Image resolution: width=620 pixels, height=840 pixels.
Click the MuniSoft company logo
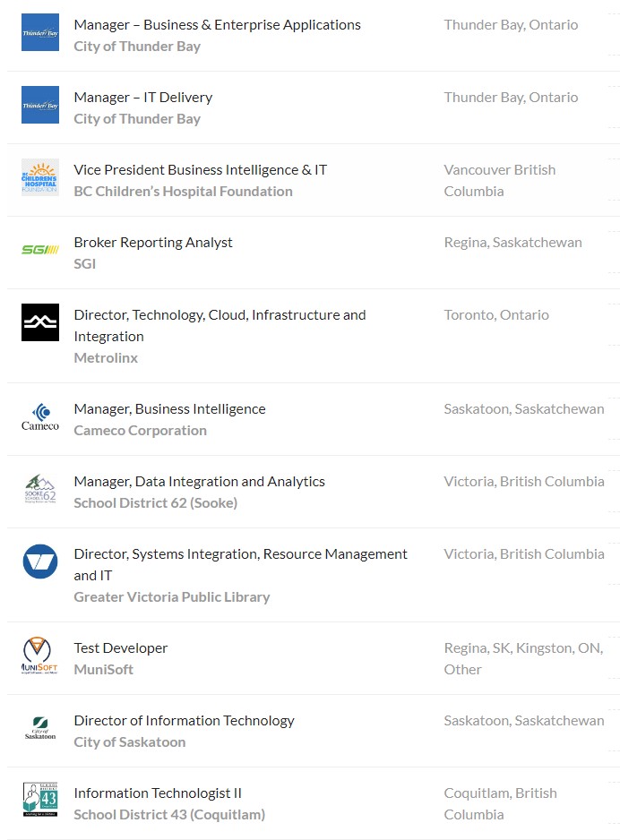click(x=40, y=656)
